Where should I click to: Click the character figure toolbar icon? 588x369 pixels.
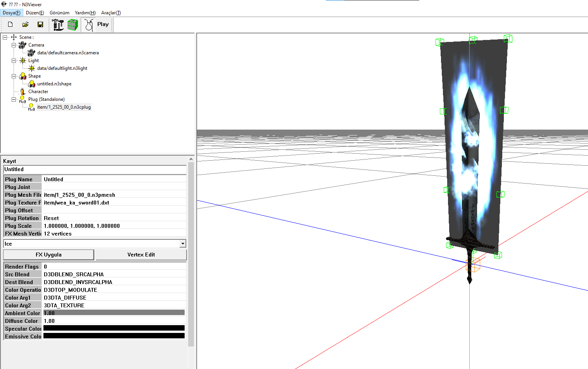(89, 25)
